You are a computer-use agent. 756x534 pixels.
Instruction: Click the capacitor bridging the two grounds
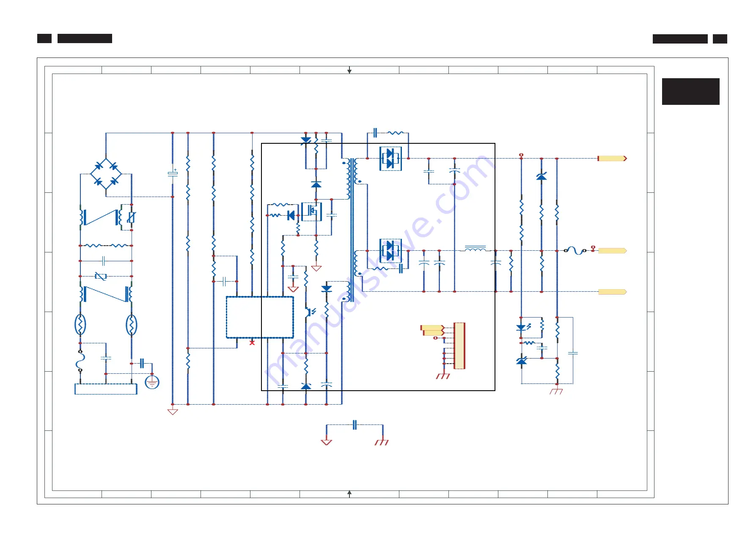pyautogui.click(x=355, y=425)
